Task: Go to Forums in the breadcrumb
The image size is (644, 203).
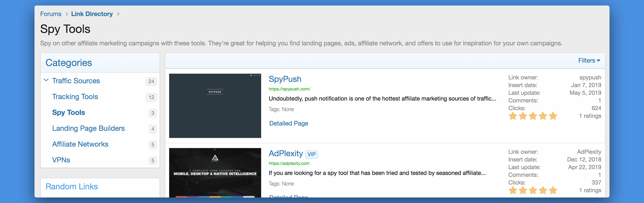Action: 51,14
